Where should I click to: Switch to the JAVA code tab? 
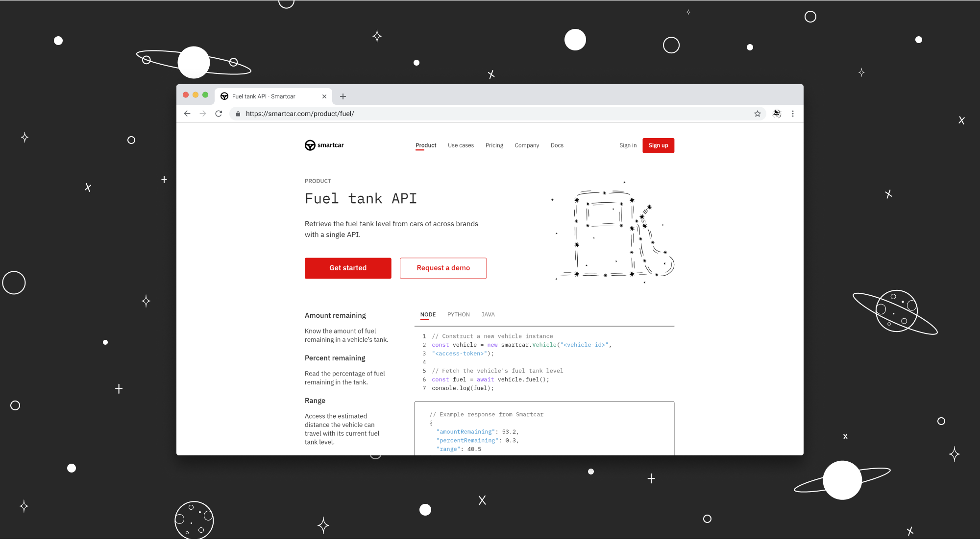(488, 314)
